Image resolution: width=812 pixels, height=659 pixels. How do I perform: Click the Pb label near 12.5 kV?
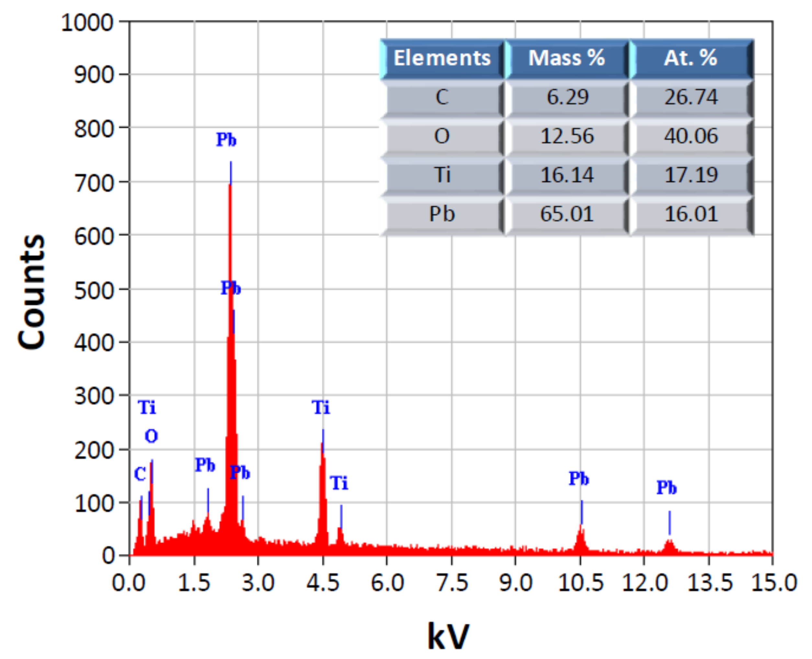pos(666,488)
